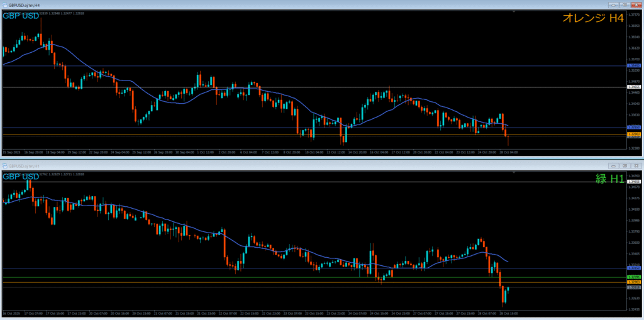The height and width of the screenshot is (320, 644).
Task: Click the chart shift triangle on H1 chart
Action: pyautogui.click(x=514, y=172)
